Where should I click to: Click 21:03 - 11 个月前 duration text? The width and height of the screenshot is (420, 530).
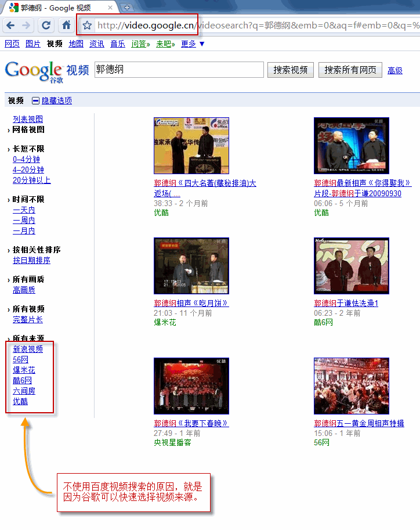(183, 313)
